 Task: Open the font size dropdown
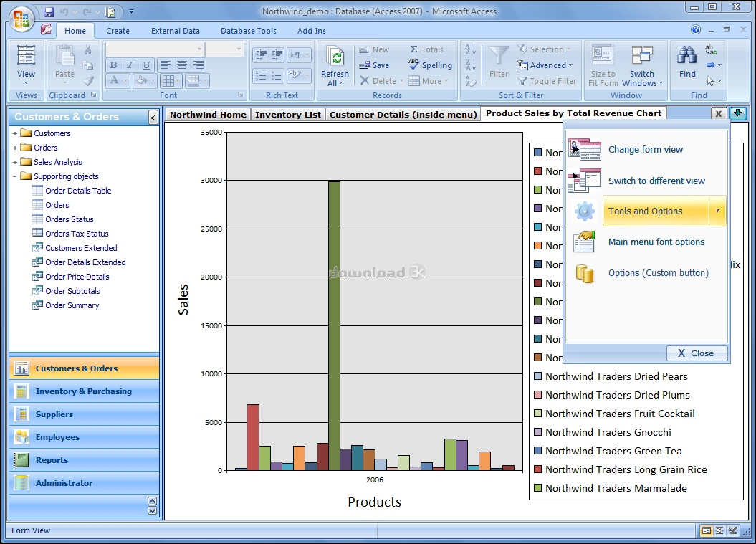coord(238,49)
